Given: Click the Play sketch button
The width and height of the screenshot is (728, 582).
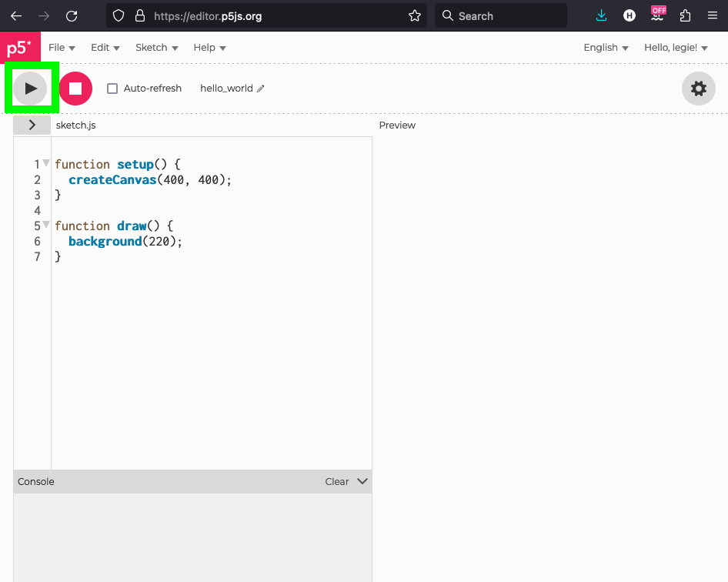Looking at the screenshot, I should (31, 89).
